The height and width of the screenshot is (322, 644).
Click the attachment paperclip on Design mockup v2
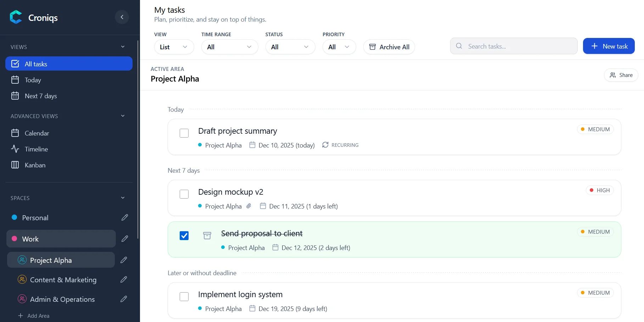[x=249, y=206]
